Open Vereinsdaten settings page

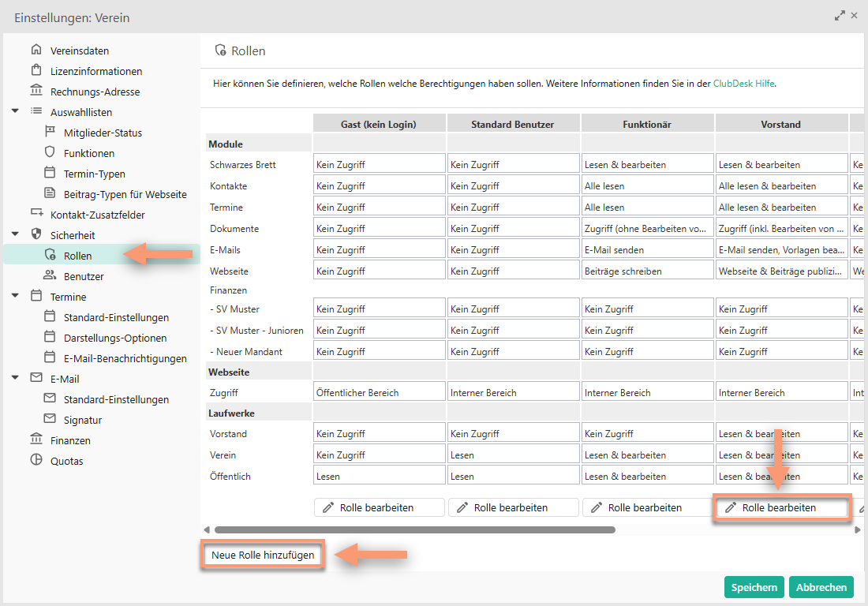(80, 50)
